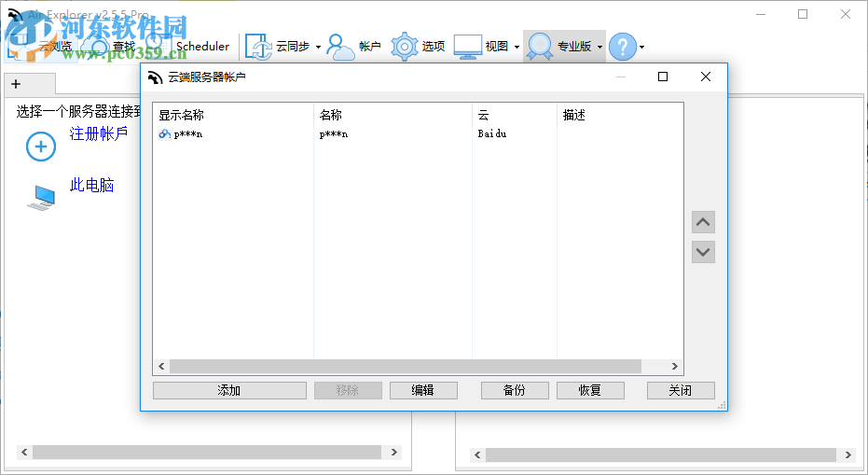Expand the 专业版 dropdown arrow
This screenshot has height=475, width=868.
tap(599, 47)
